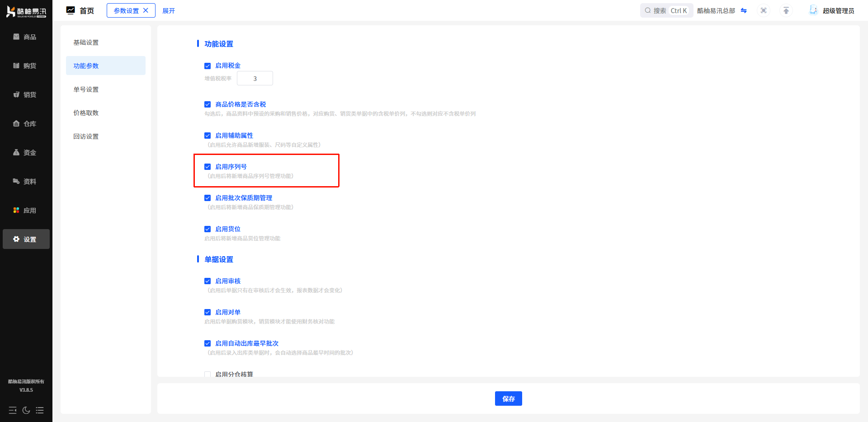Screen dimensions: 868x422
Task: Switch to dark mode with moon icon
Action: click(x=26, y=410)
